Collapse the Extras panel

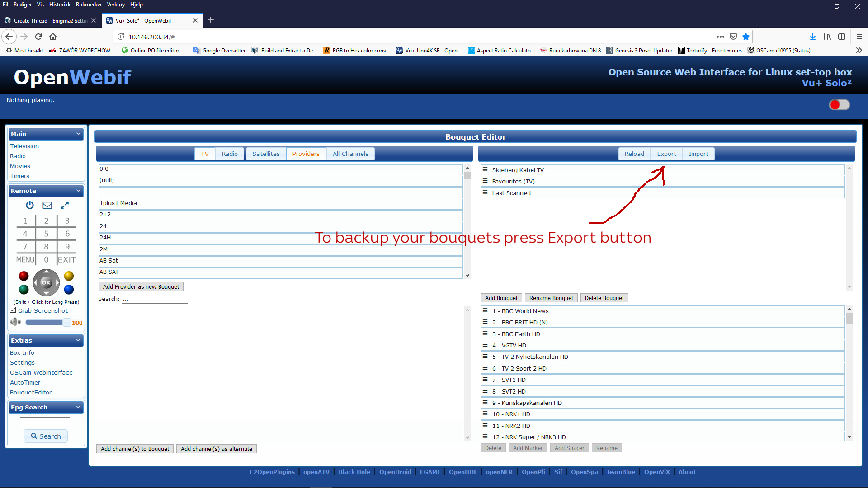click(x=78, y=340)
